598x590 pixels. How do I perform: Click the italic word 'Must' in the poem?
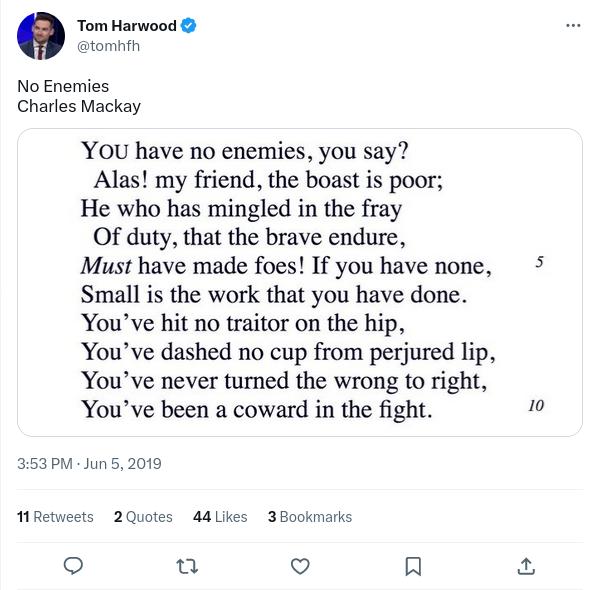[106, 266]
